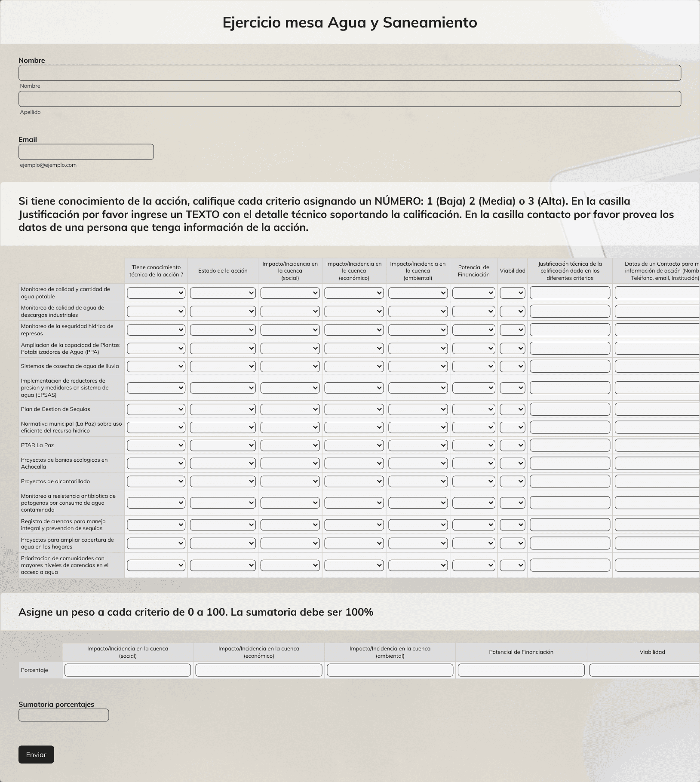Open Potencial de Financiación dropdown for Registro de cuencas

pos(474,525)
